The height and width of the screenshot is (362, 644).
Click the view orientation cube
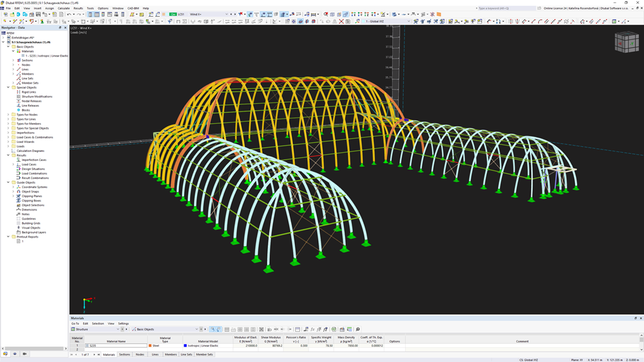click(626, 43)
